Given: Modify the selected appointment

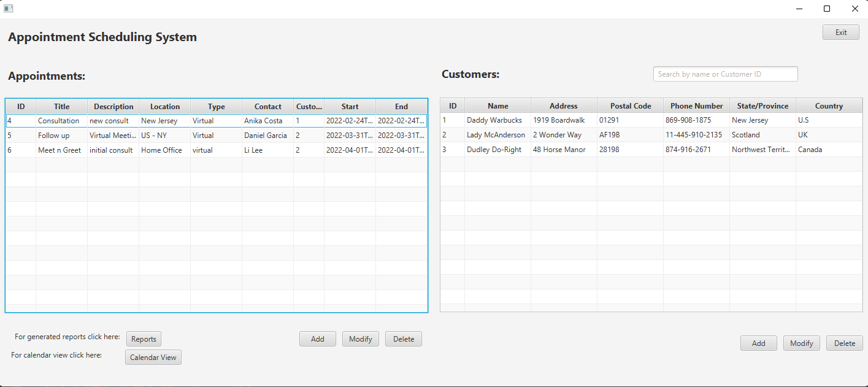Looking at the screenshot, I should (x=361, y=339).
